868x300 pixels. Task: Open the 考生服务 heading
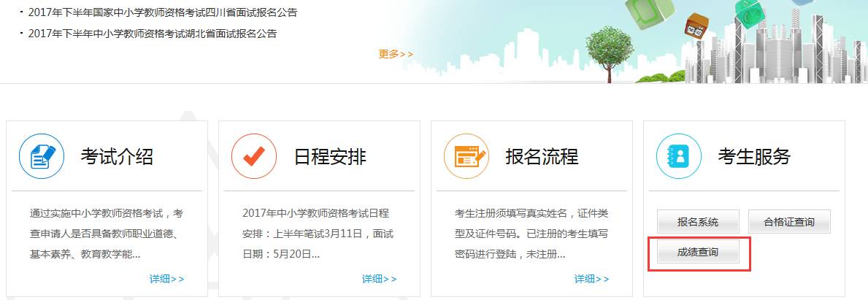754,157
